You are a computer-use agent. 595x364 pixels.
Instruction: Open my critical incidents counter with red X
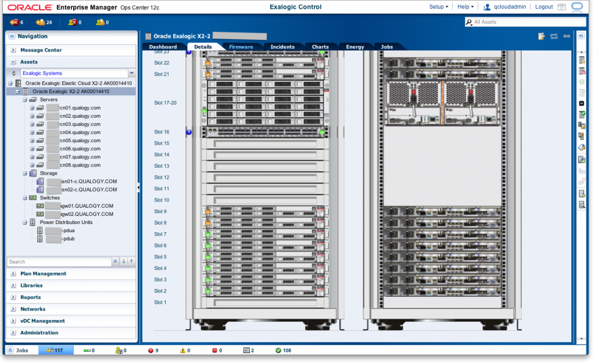click(x=74, y=23)
